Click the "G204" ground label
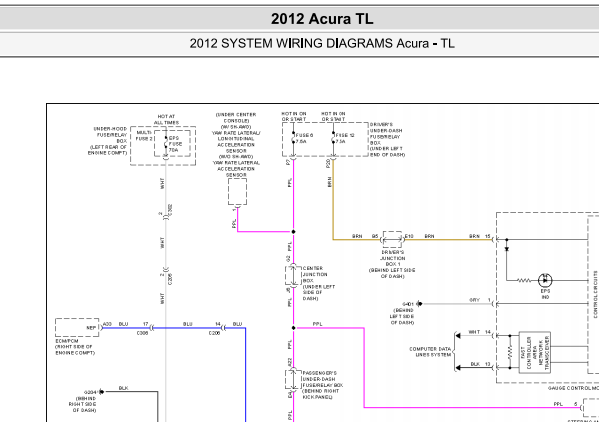 (x=90, y=392)
